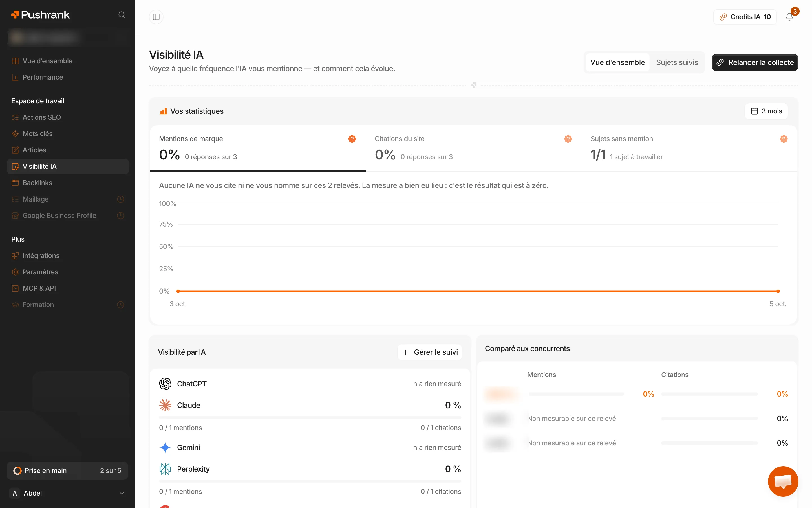The width and height of the screenshot is (812, 508).
Task: Click the orange 0% Mentions bar
Action: coord(577,394)
